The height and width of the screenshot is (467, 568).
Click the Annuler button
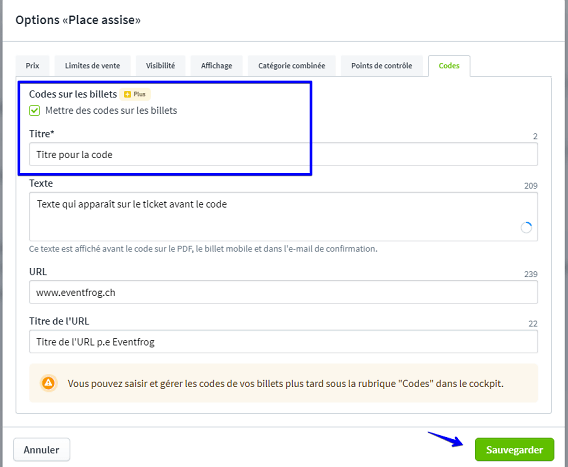tap(42, 450)
